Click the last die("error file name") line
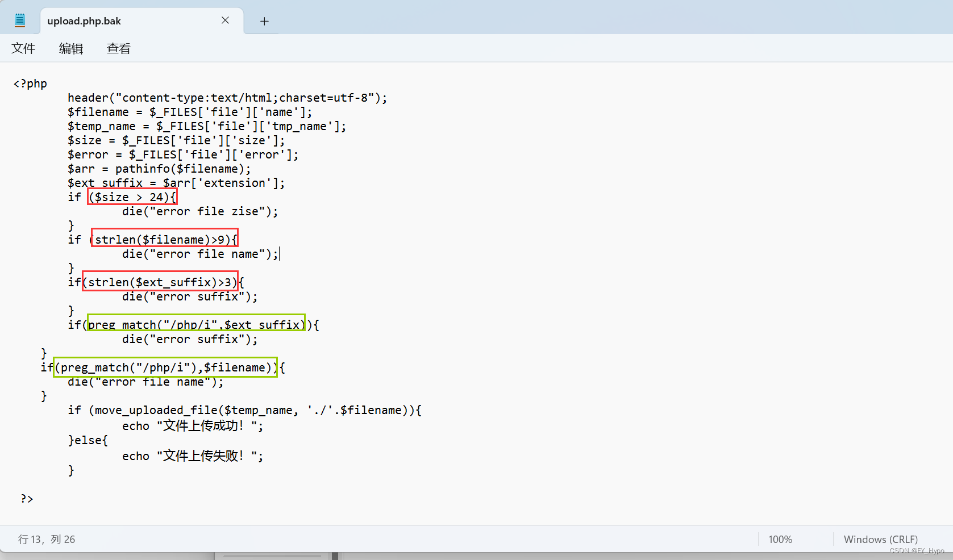The width and height of the screenshot is (953, 560). (145, 382)
